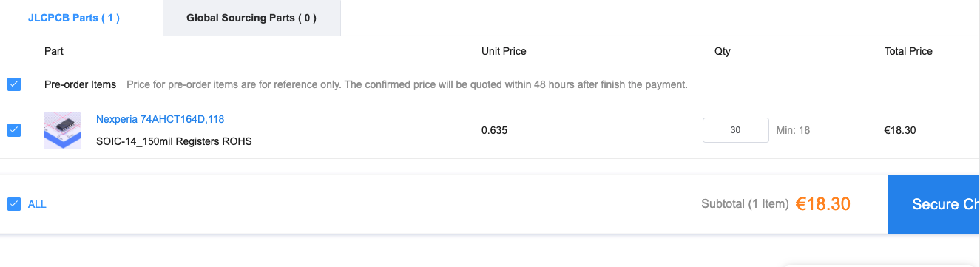
Task: Click the quantity input showing 30
Action: pos(736,130)
